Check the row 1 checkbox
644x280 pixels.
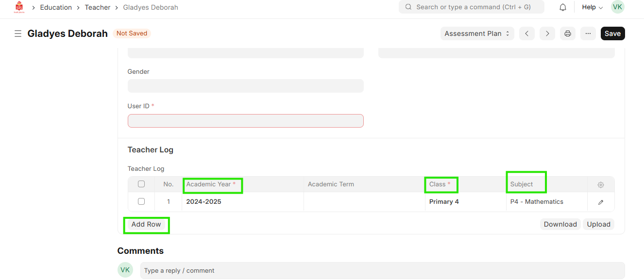(x=141, y=201)
